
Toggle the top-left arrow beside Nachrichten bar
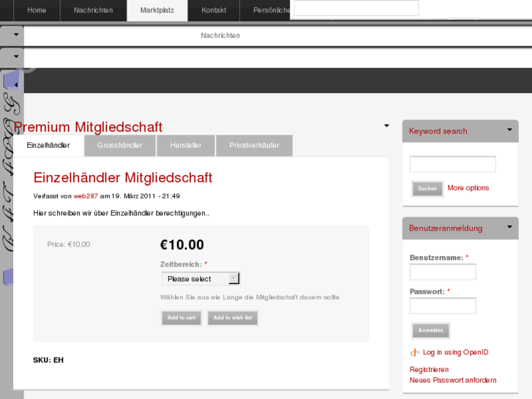15,34
